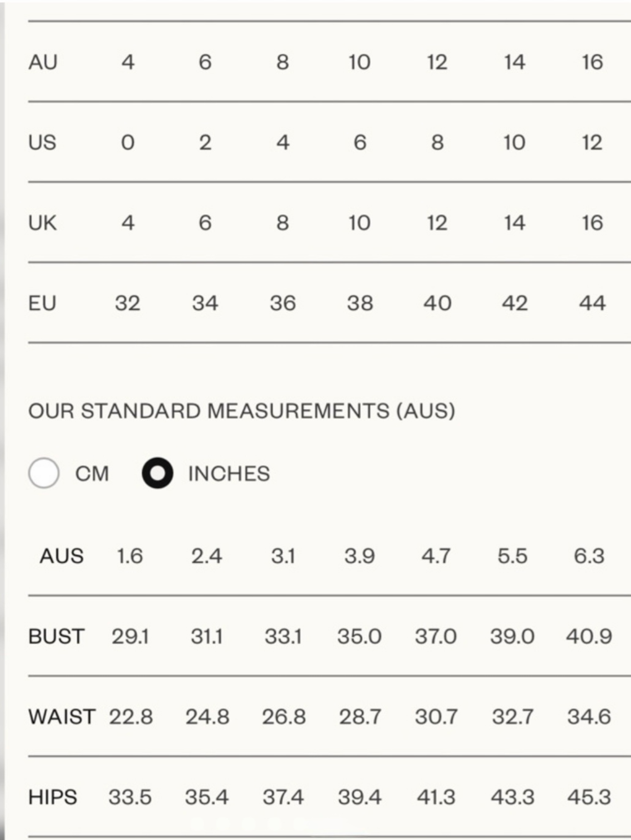Click the WAIST row label
631x840 pixels.
(x=62, y=717)
